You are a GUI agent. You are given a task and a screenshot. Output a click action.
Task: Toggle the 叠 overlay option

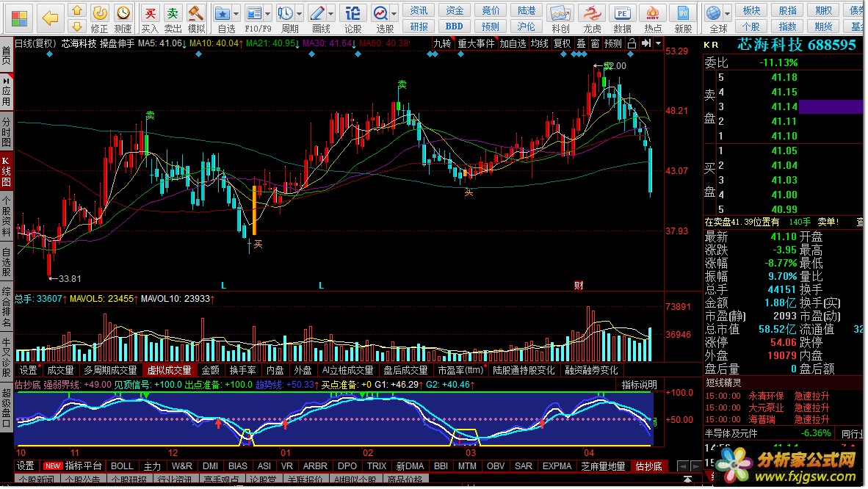[x=581, y=43]
